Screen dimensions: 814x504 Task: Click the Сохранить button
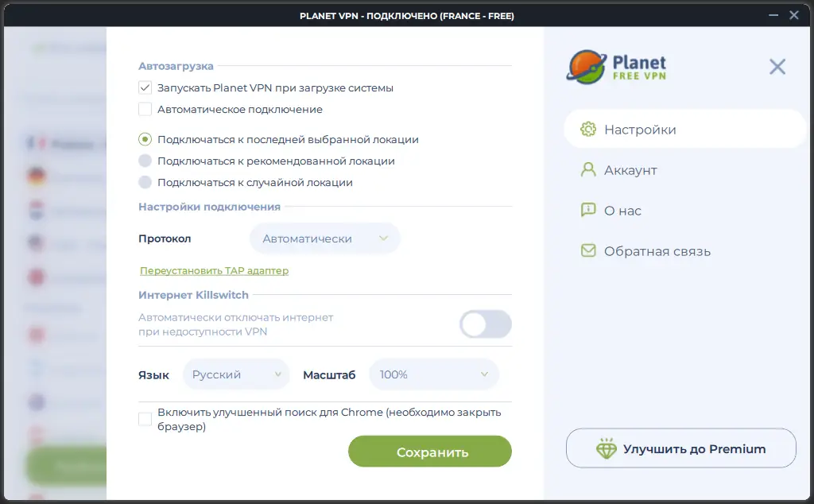pos(430,452)
